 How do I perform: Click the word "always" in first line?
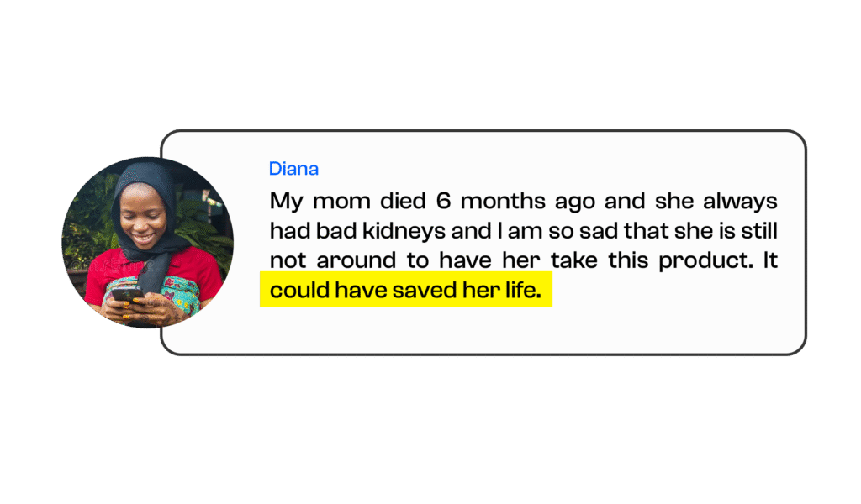(x=740, y=202)
